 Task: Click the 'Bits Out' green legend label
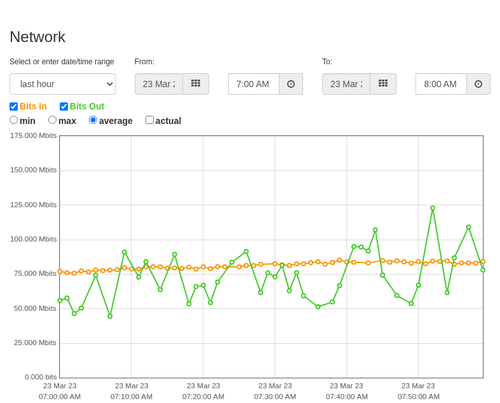click(x=87, y=106)
